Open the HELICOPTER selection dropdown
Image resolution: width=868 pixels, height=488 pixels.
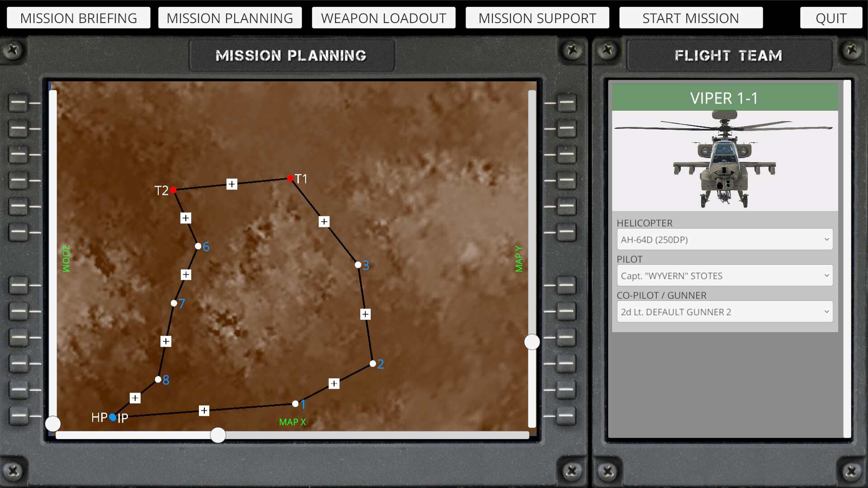(725, 239)
